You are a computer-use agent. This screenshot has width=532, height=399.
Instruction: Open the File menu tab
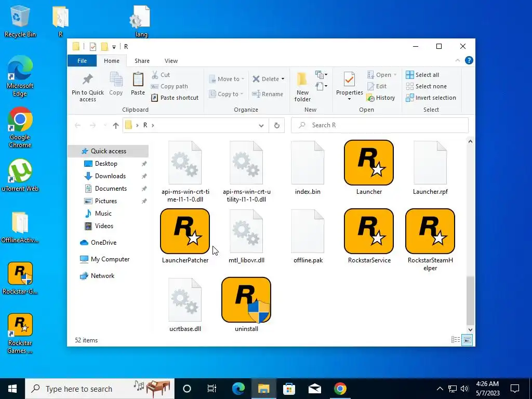point(82,61)
